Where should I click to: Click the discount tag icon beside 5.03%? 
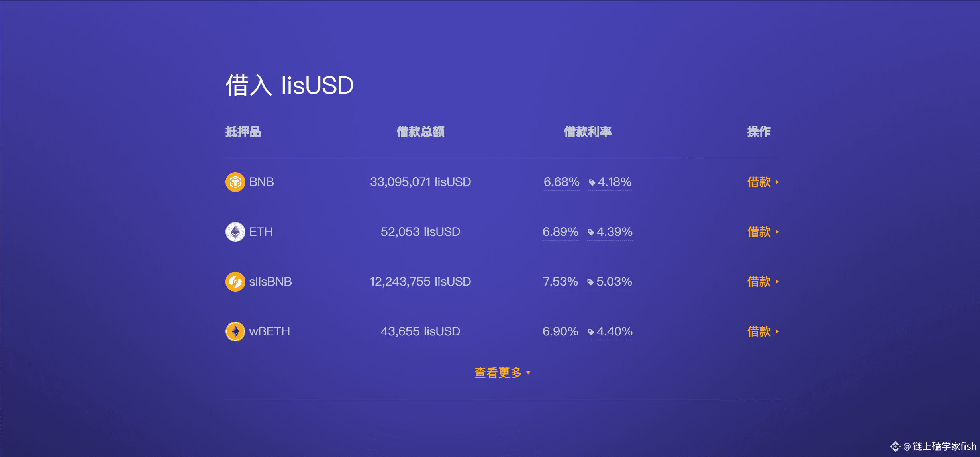click(x=590, y=282)
